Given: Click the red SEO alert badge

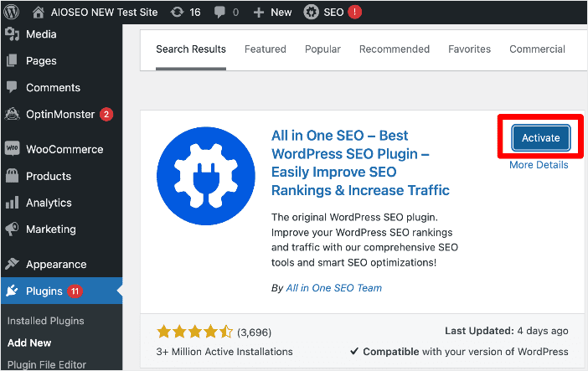Looking at the screenshot, I should tap(355, 12).
